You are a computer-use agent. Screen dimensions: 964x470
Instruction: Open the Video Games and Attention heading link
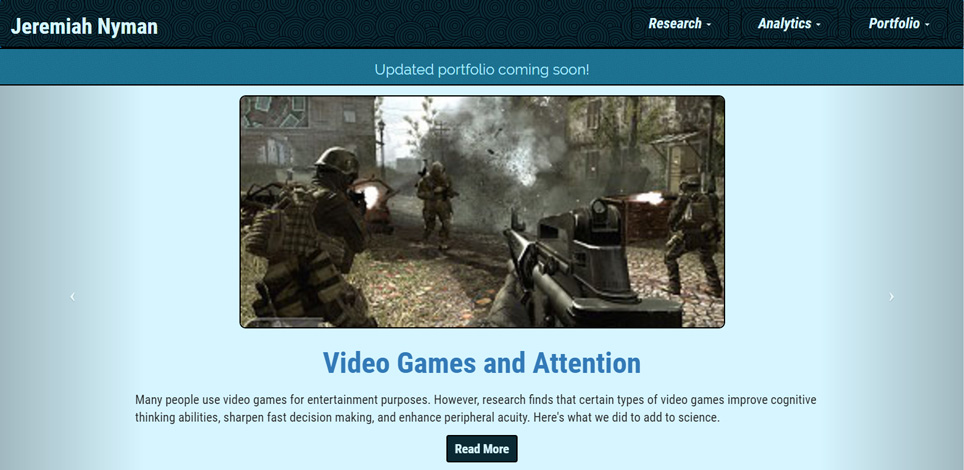pyautogui.click(x=482, y=362)
